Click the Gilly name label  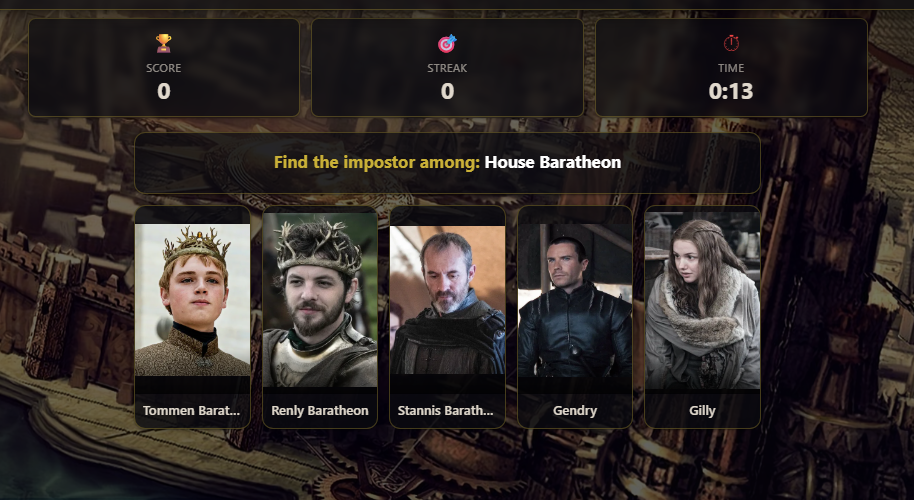(702, 410)
